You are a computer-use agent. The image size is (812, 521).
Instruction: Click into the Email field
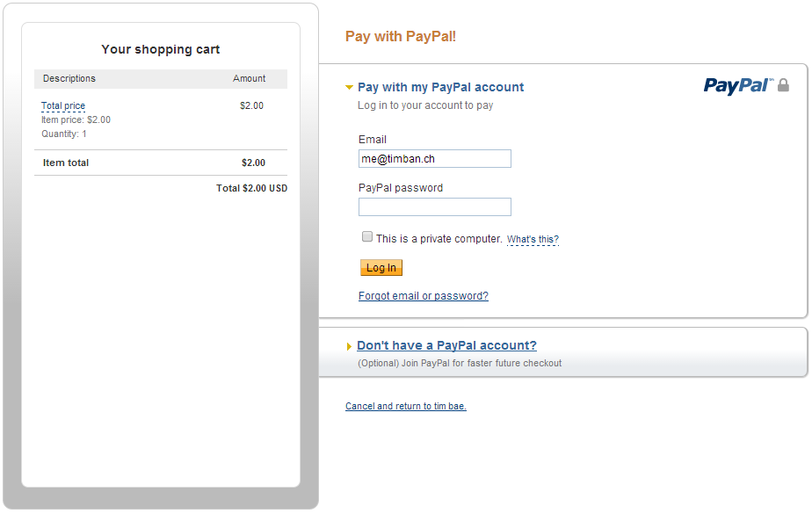click(434, 159)
